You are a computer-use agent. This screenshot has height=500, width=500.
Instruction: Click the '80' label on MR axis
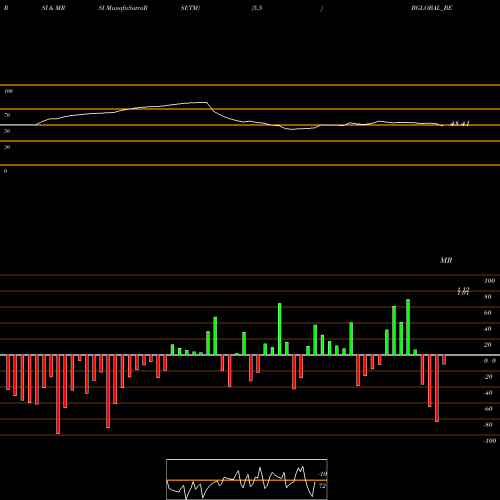(x=488, y=297)
